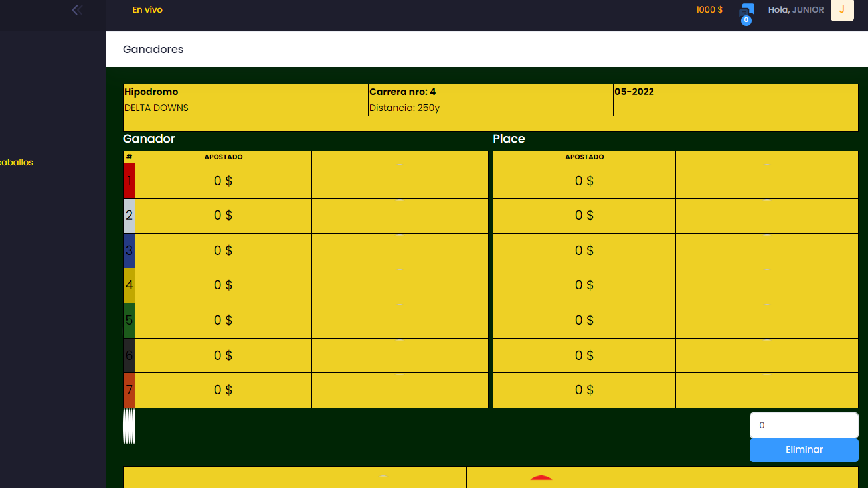The image size is (868, 488).
Task: Click the blue notification badge showing 0
Action: coord(746,21)
